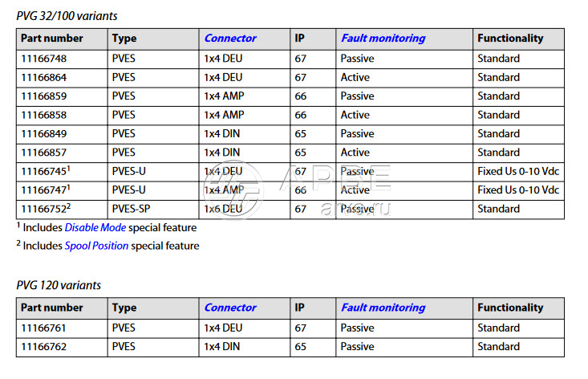588x379 pixels.
Task: Click the 1x6 DEU connector cell
Action: [223, 209]
